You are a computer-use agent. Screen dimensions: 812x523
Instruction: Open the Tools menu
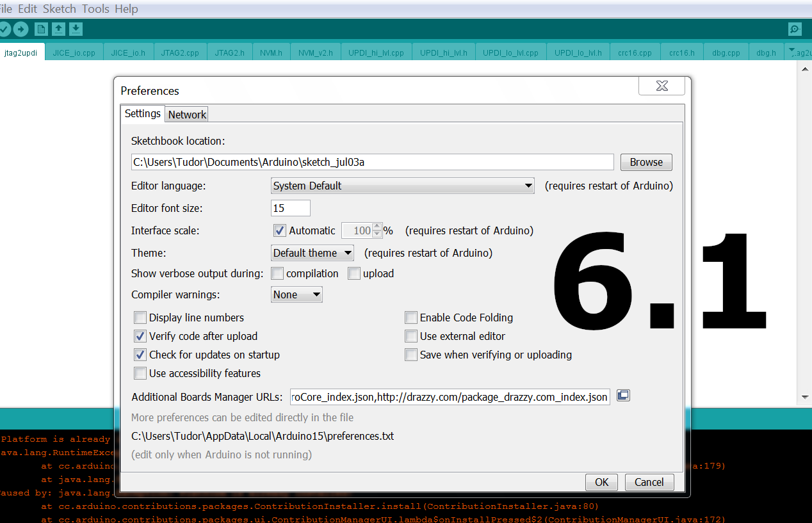[95, 9]
